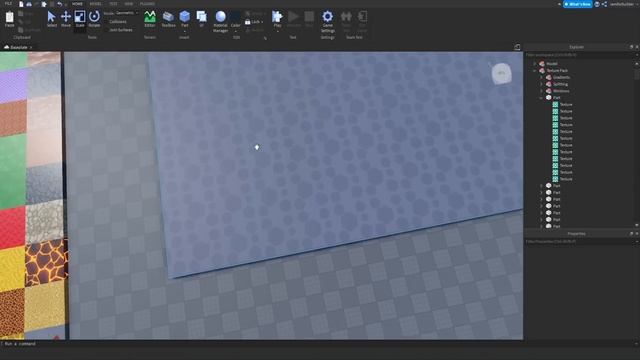
Task: Click the Stop test button
Action: [309, 18]
